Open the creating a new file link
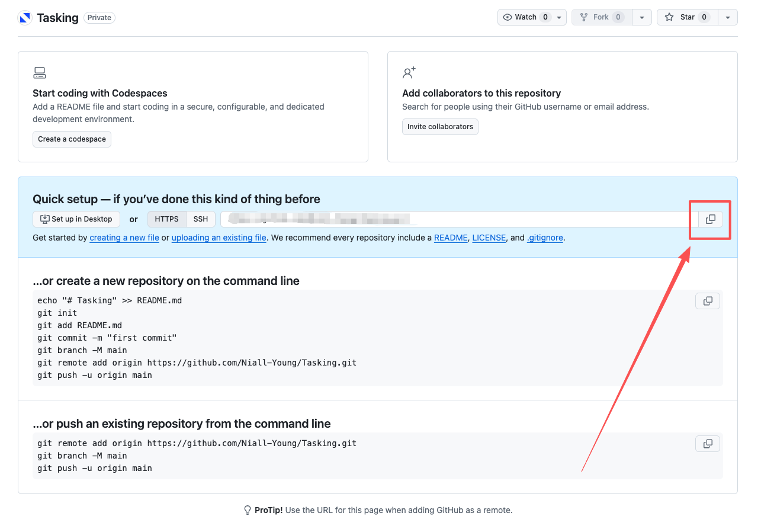The image size is (761, 532). [x=124, y=238]
